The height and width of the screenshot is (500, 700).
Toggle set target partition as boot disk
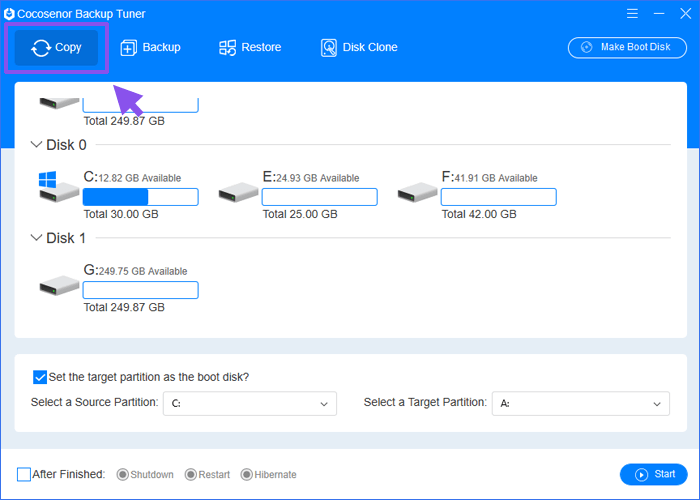40,377
